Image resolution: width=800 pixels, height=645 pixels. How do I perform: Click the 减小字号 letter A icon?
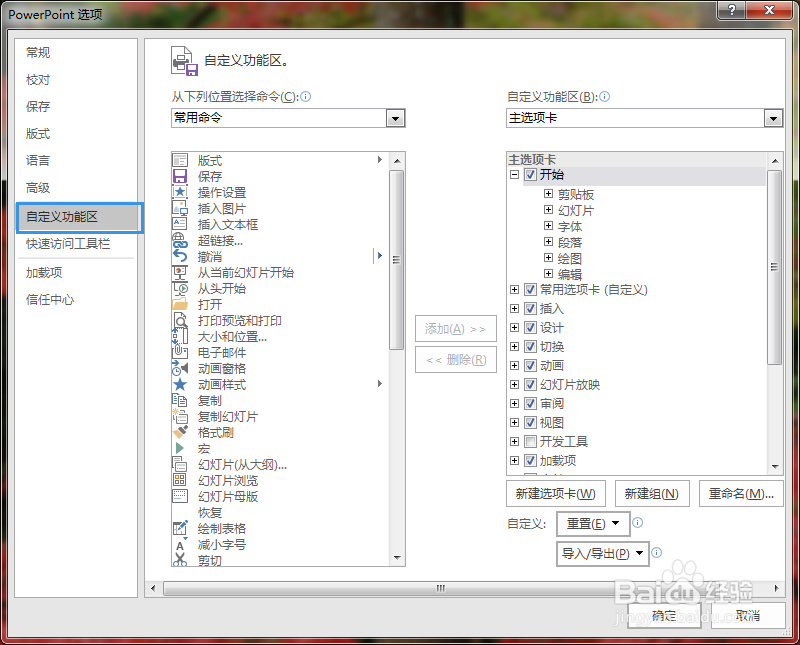[x=180, y=544]
